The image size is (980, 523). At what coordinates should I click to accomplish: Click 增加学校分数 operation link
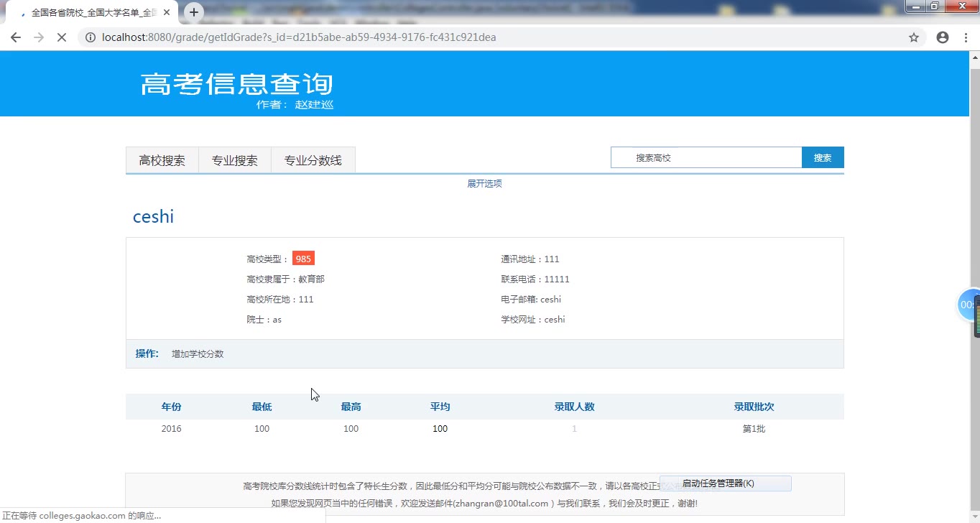pyautogui.click(x=198, y=354)
